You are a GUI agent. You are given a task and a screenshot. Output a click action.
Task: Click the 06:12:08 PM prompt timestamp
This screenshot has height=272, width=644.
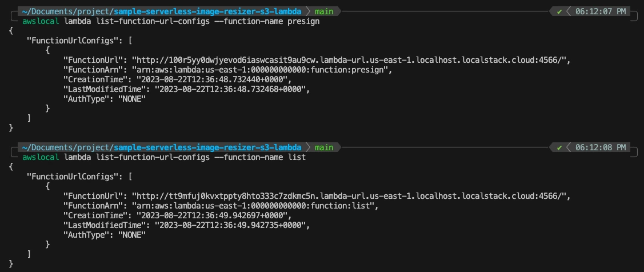[x=597, y=147]
